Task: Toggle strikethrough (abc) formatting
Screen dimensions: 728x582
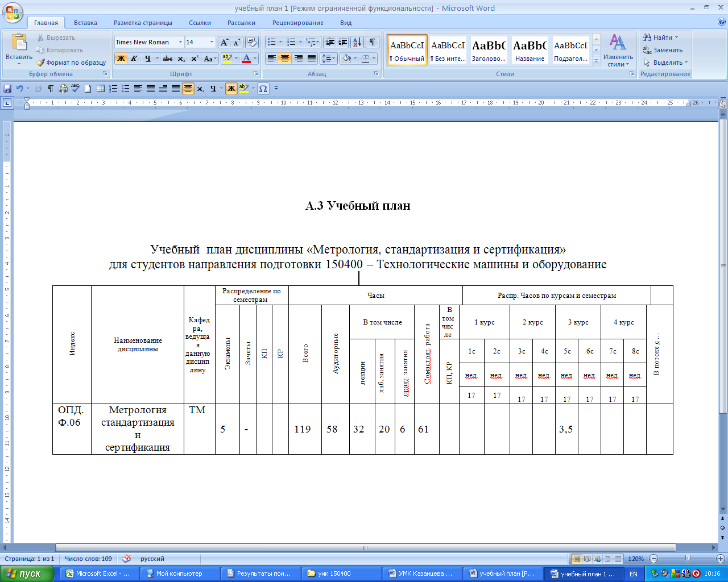Action: click(167, 59)
